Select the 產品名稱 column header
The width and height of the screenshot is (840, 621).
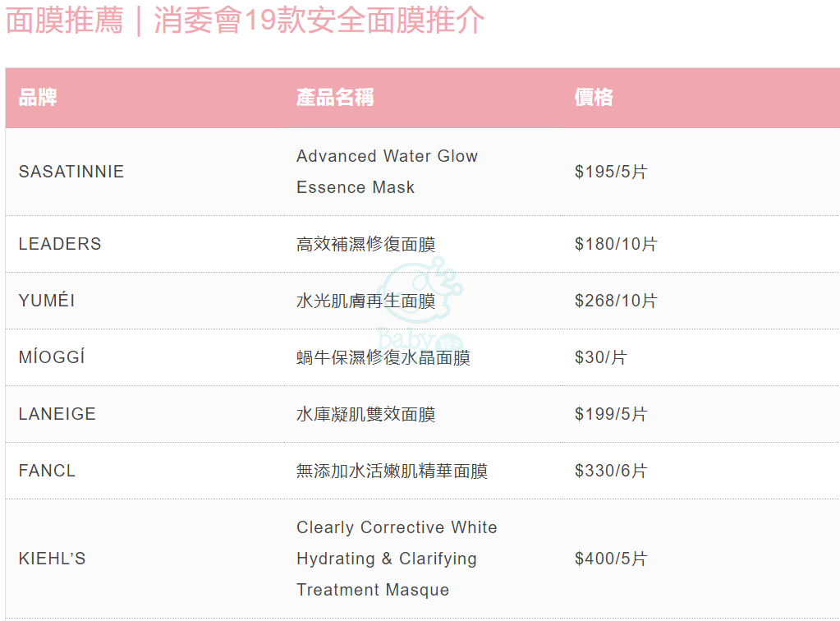tap(335, 98)
